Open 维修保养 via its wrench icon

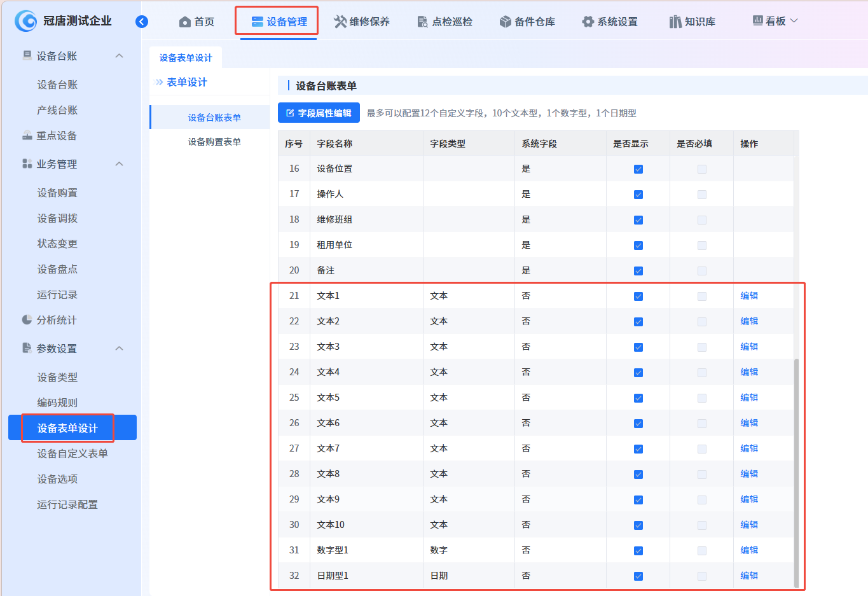pos(340,22)
